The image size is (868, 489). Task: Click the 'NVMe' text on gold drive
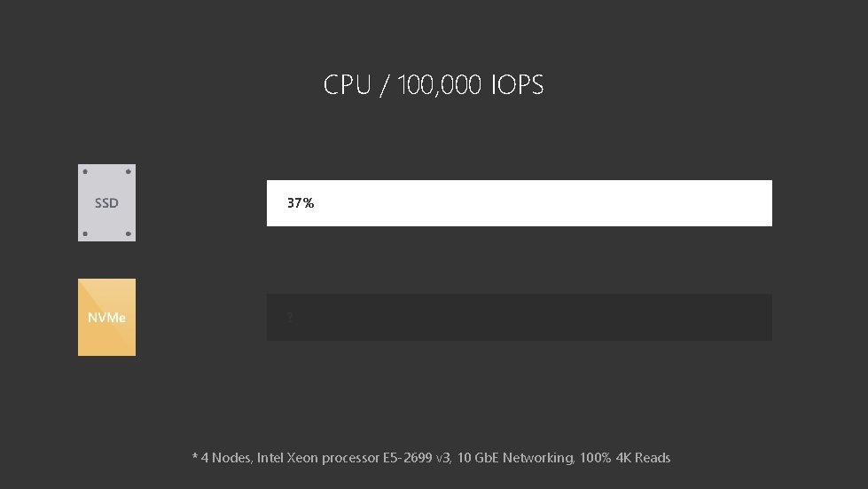point(107,318)
